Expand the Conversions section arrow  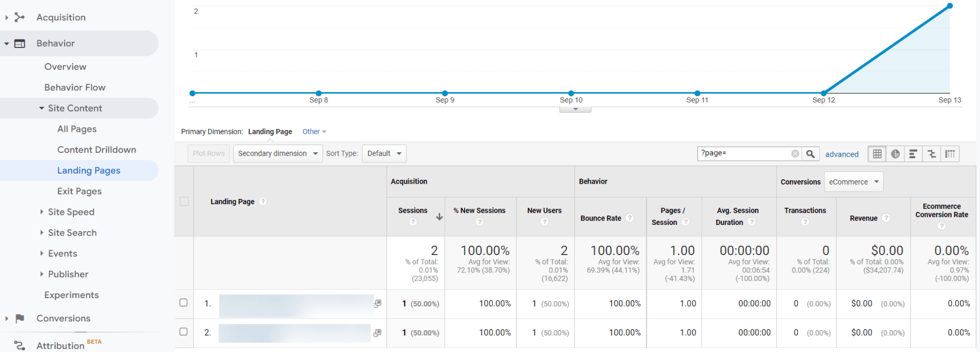(x=6, y=319)
